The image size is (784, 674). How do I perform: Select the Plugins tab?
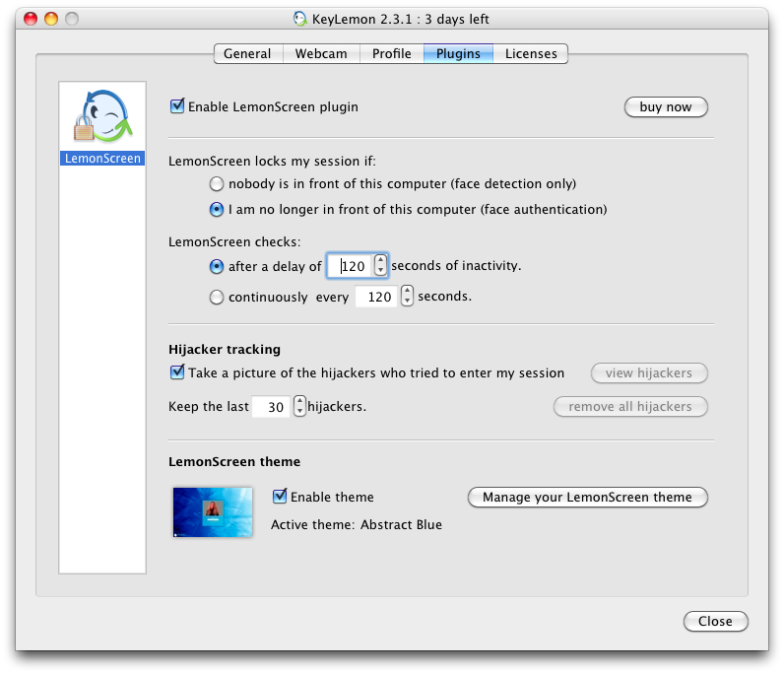click(x=458, y=53)
